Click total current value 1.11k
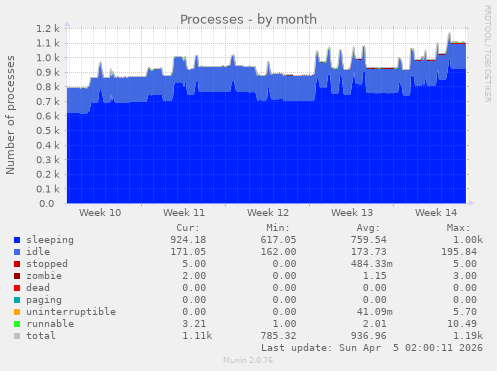The height and width of the screenshot is (371, 497). click(x=197, y=336)
